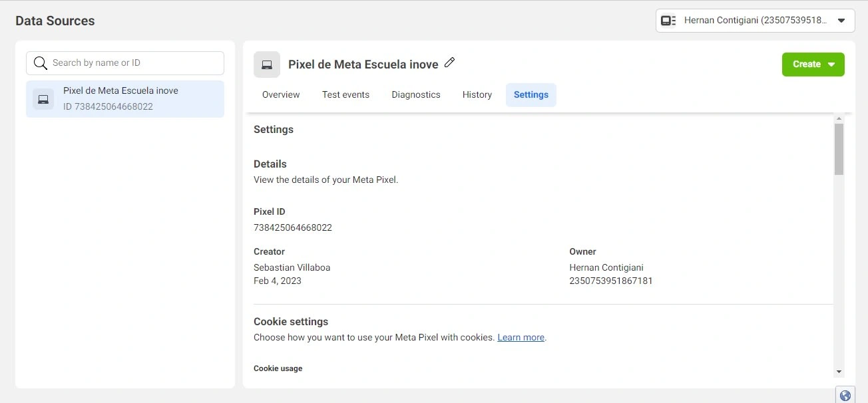Click the magnifier icon in search box
The image size is (868, 403).
pyautogui.click(x=41, y=63)
